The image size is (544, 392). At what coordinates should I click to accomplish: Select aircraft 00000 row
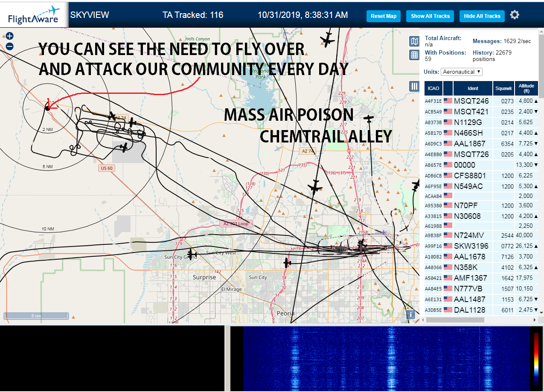[481, 165]
